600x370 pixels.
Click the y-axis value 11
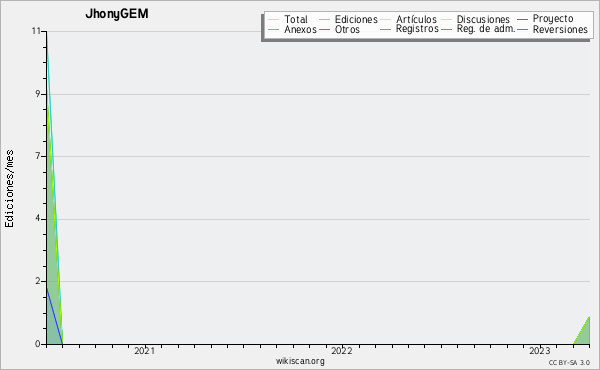(36, 31)
